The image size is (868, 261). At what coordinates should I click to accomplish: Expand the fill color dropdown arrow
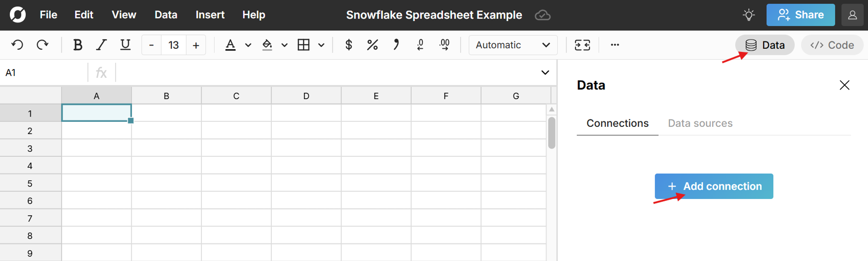click(x=285, y=45)
